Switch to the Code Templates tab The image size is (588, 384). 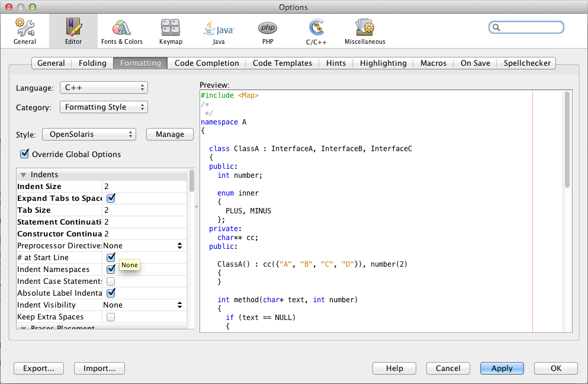point(282,63)
